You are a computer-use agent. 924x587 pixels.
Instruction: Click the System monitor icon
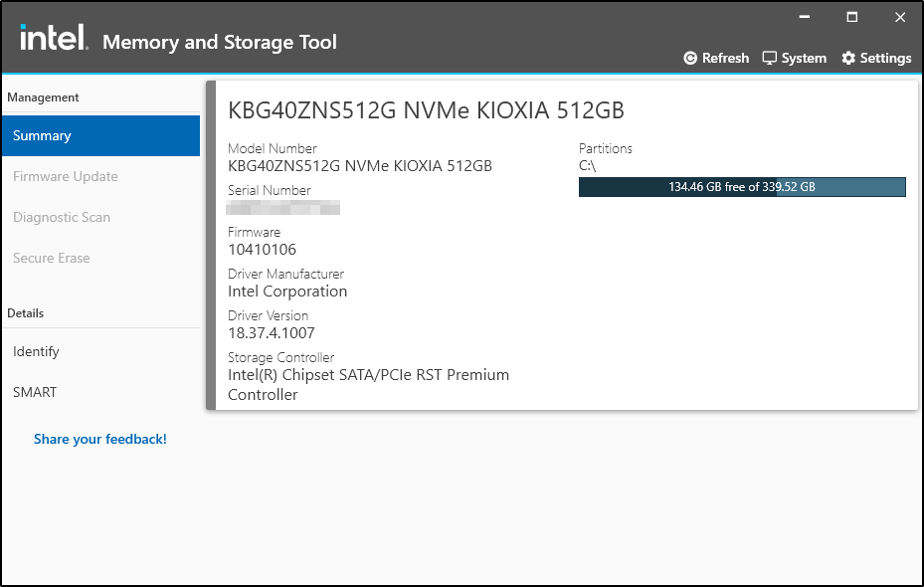click(x=769, y=58)
